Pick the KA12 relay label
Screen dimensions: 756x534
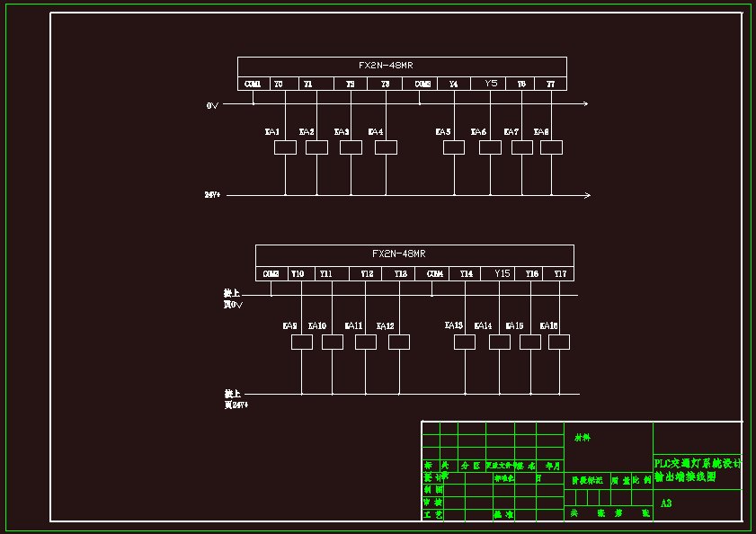[x=386, y=326]
